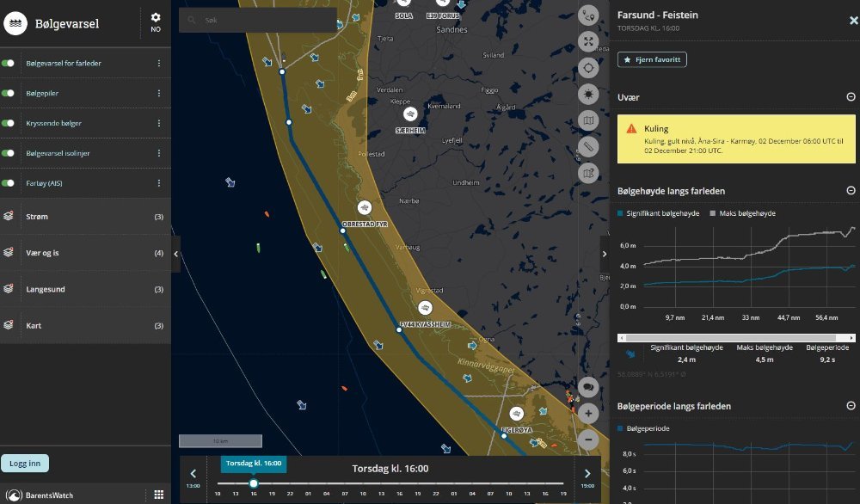Collapse the Uvær section
This screenshot has height=504, width=860.
[851, 97]
